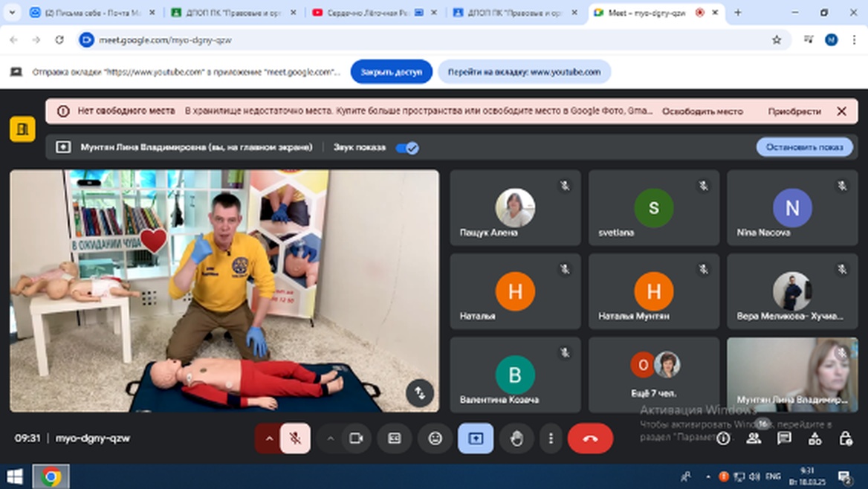Viewport: 868px width, 489px height.
Task: Open the tile showing 7 more participants
Action: click(x=654, y=375)
